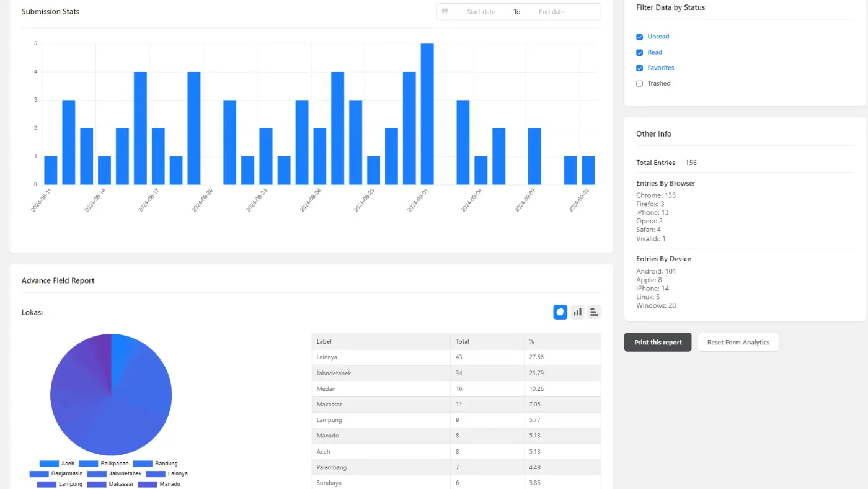Enable the Trashed status filter
This screenshot has height=489, width=868.
tap(639, 84)
